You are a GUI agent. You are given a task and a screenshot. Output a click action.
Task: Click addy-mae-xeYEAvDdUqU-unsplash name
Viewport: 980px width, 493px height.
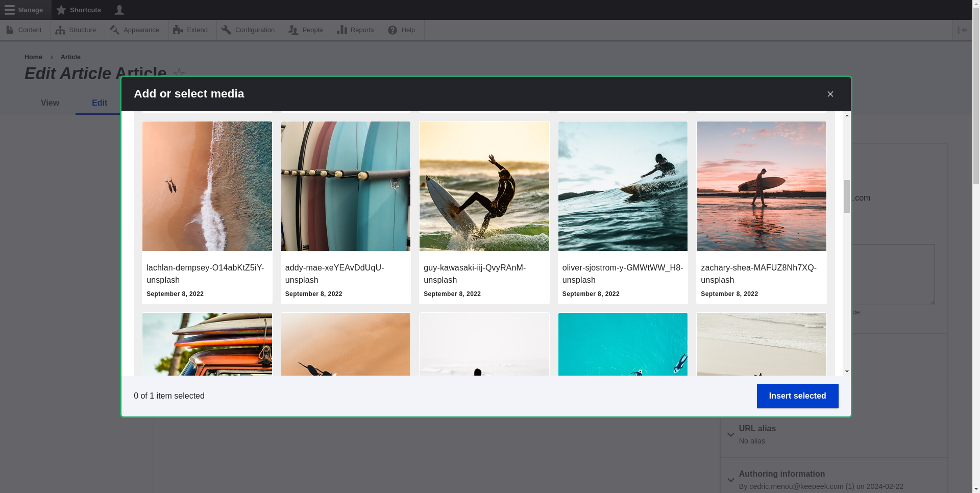coord(335,274)
